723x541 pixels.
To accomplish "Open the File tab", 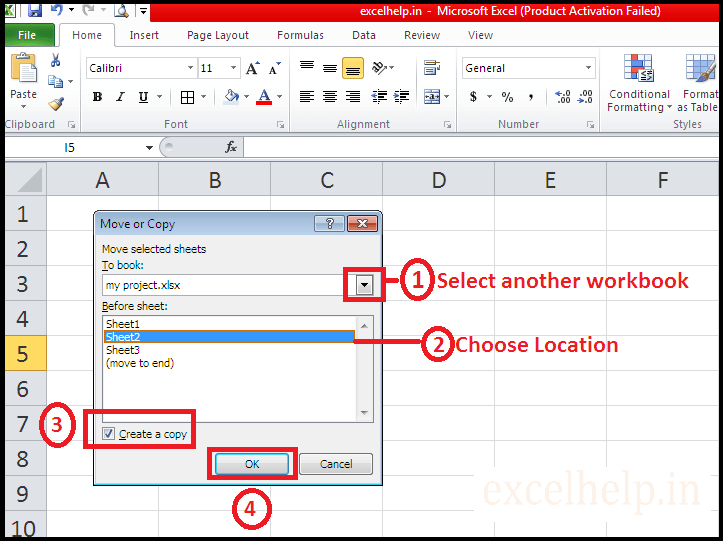I will [27, 35].
